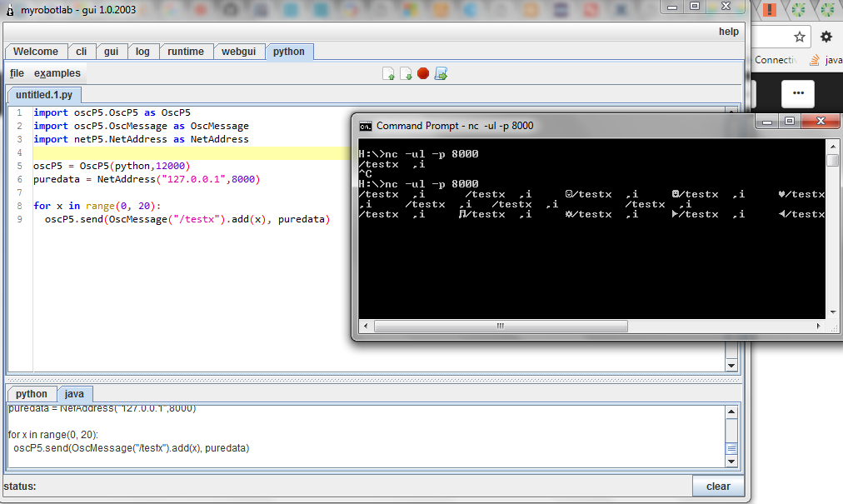The height and width of the screenshot is (504, 843).
Task: Click the line 'oscP5 = OscP5(python,12000)'
Action: pos(112,166)
